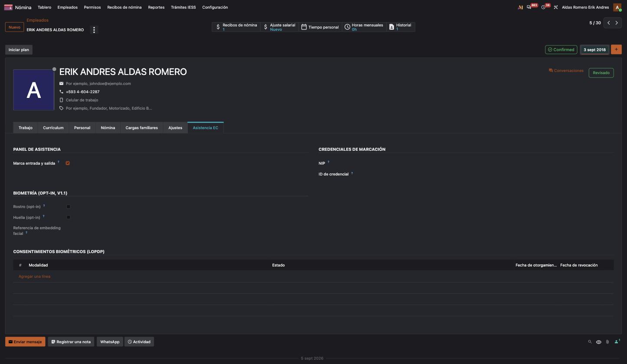Go to the next employee record

pos(617,23)
